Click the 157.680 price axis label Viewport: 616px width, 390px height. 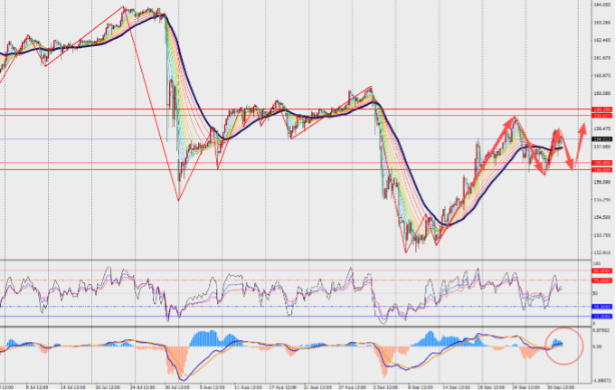602,146
